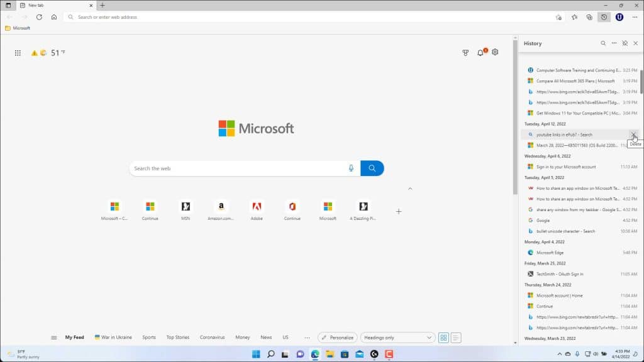
Task: Open the MSN quick link tile
Action: 186,210
